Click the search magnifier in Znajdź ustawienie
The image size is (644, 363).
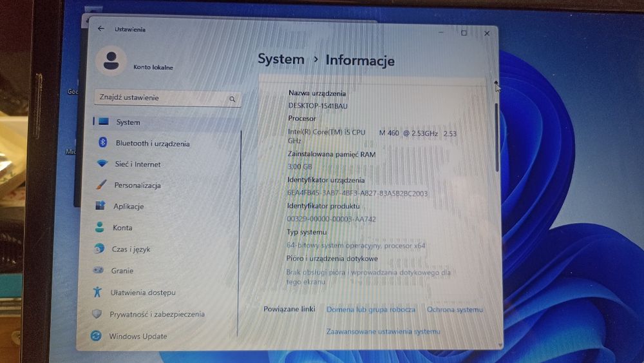(x=232, y=99)
